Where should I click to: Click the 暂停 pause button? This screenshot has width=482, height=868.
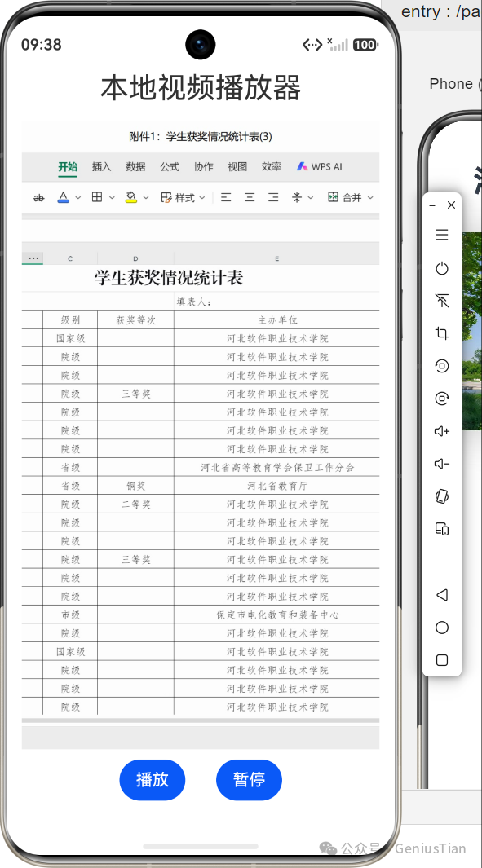(x=249, y=779)
